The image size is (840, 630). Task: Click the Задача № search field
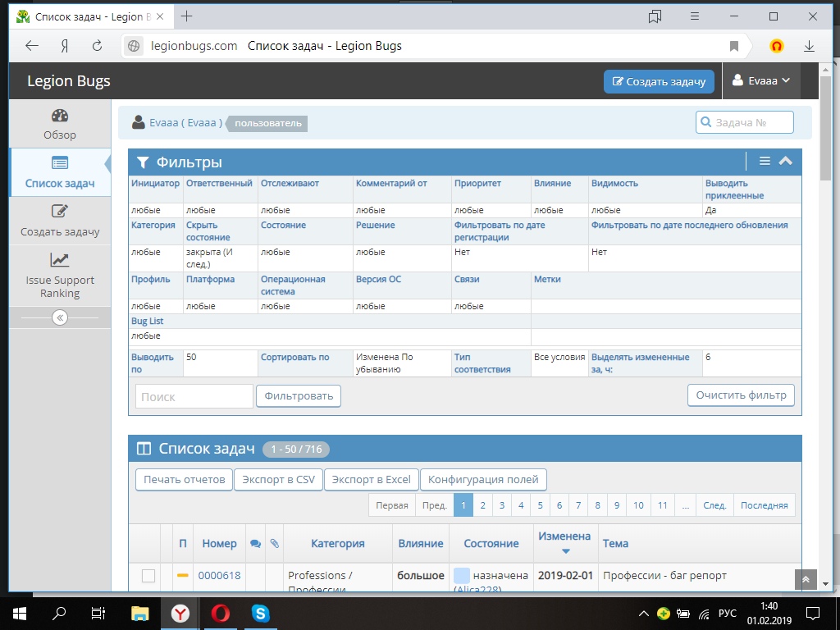[x=745, y=123]
